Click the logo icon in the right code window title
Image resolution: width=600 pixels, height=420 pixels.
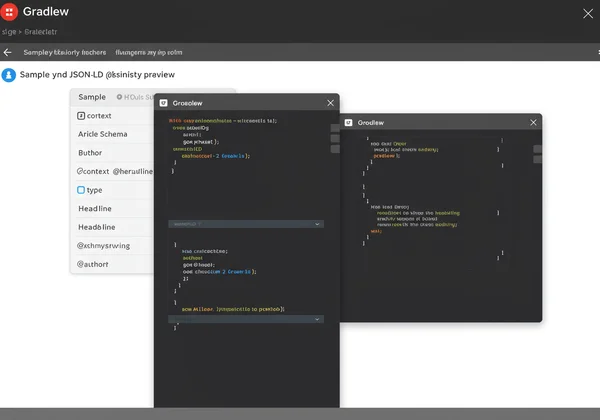pos(348,123)
